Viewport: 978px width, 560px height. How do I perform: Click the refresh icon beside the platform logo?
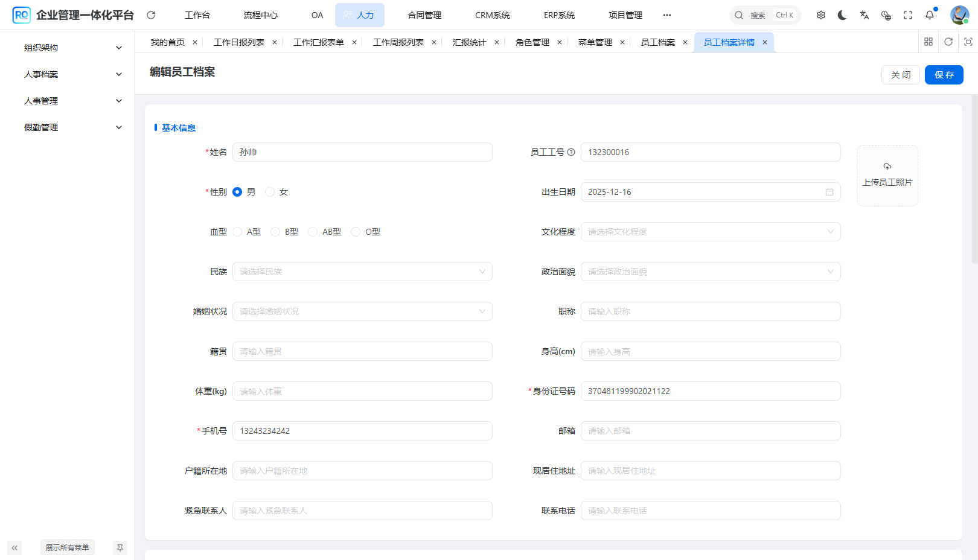coord(151,15)
